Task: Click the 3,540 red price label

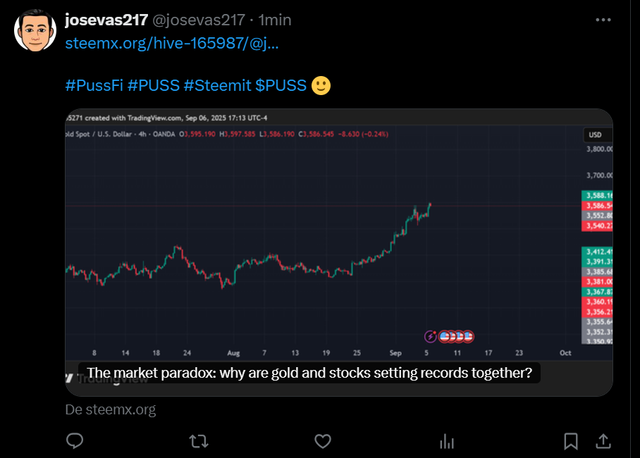Action: click(x=597, y=226)
